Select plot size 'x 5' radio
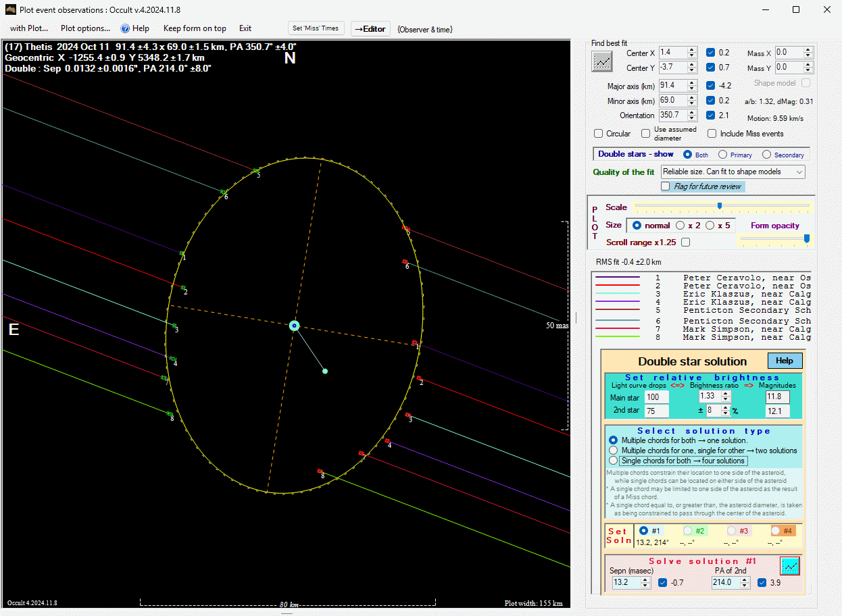 tap(710, 226)
